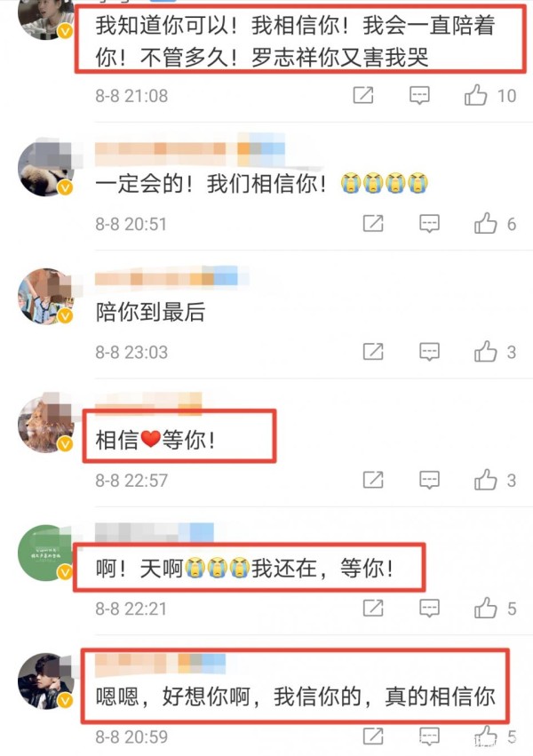Like the comment '一定会的！我们相信你！'

click(x=485, y=223)
